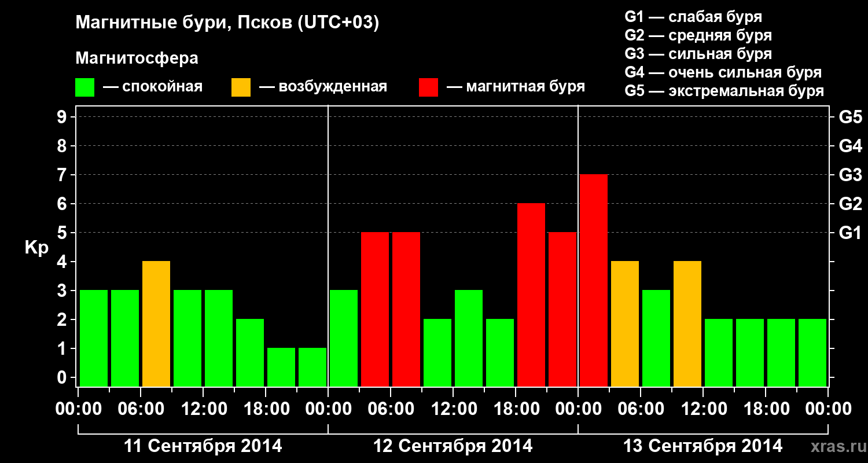Click the '11 Сентября 2014' date label
This screenshot has height=463, width=868.
[203, 446]
